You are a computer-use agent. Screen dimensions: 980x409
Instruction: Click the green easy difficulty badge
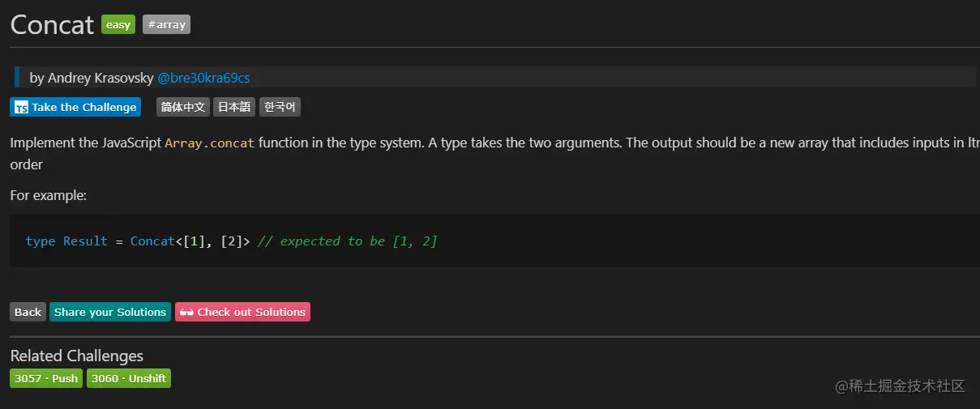tap(118, 25)
